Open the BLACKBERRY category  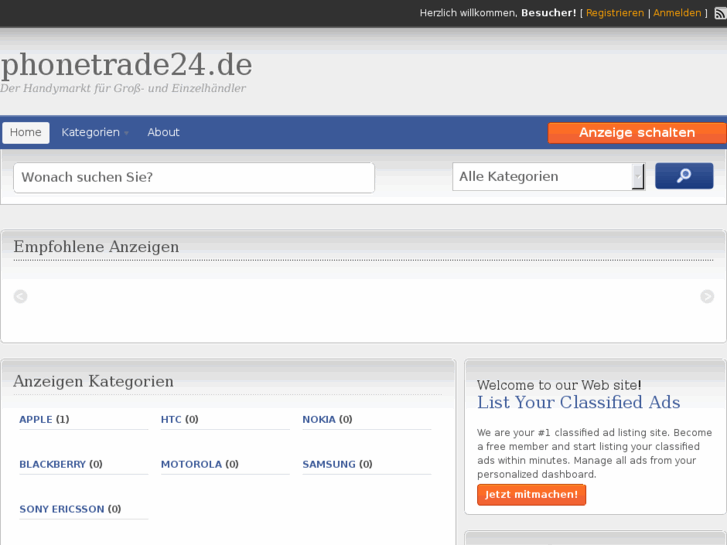point(52,464)
